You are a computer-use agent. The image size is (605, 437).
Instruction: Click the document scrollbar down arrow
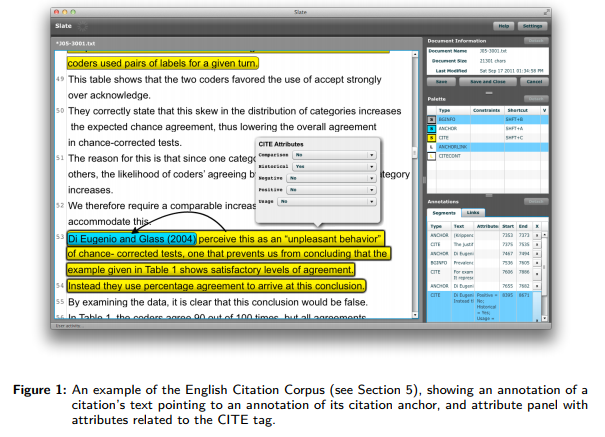[x=415, y=315]
